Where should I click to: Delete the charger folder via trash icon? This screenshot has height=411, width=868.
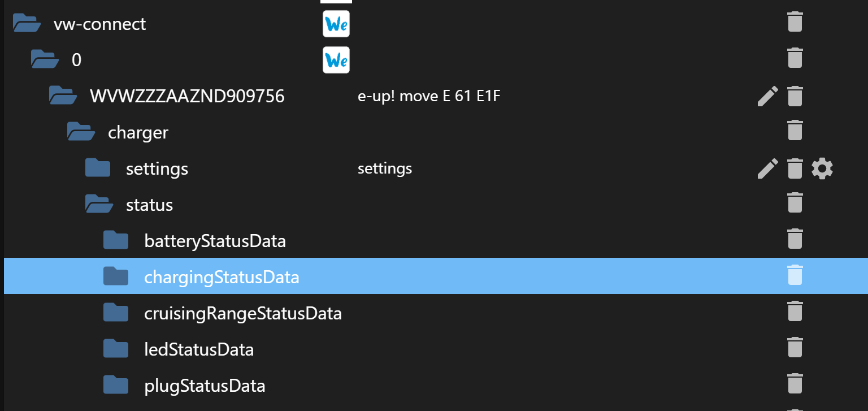[795, 130]
